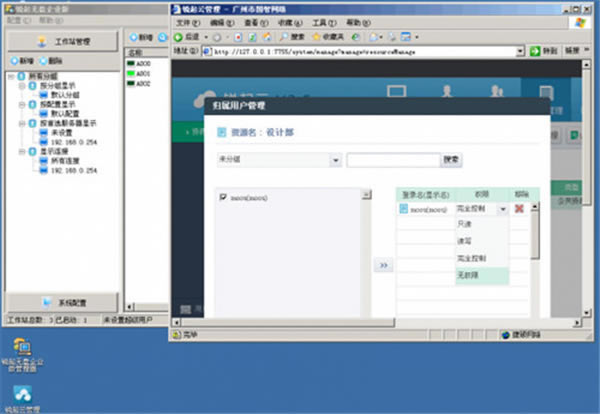Open browser 帮助 menu

[358, 23]
